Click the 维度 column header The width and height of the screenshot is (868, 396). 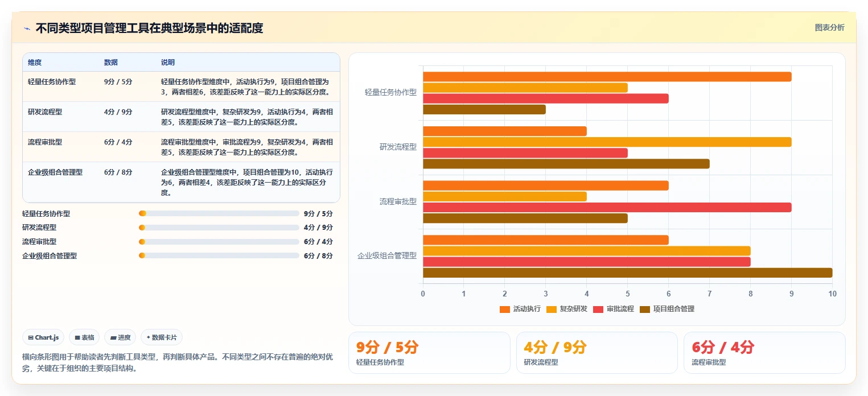click(x=35, y=62)
